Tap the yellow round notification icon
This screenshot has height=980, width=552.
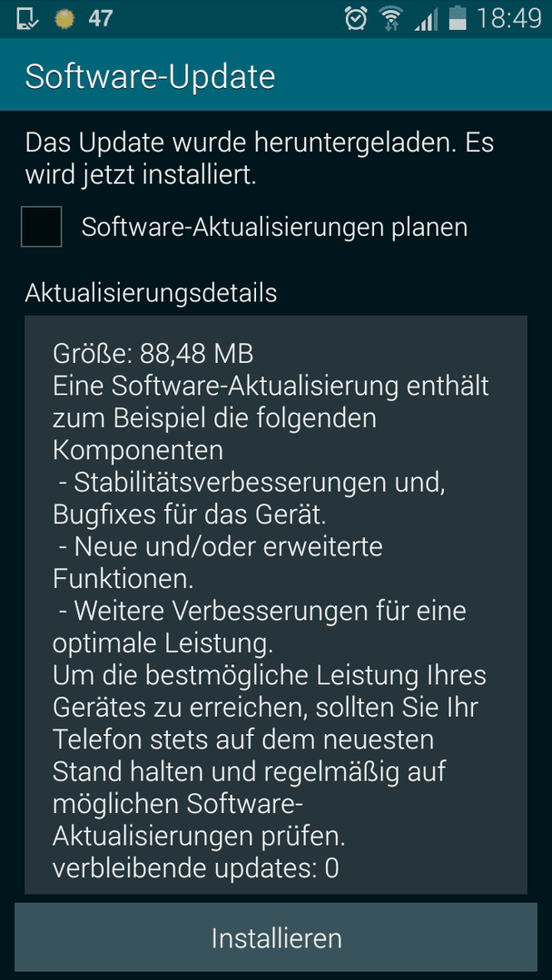64,19
